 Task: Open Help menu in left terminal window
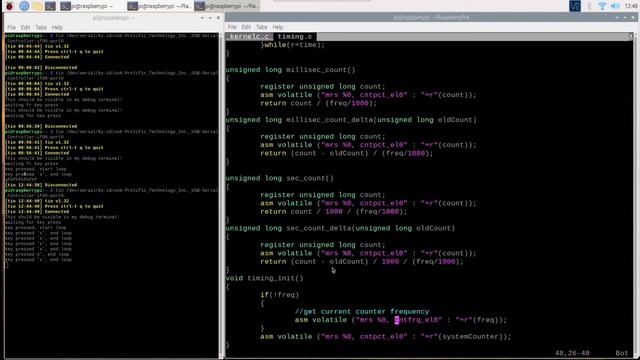pyautogui.click(x=57, y=27)
